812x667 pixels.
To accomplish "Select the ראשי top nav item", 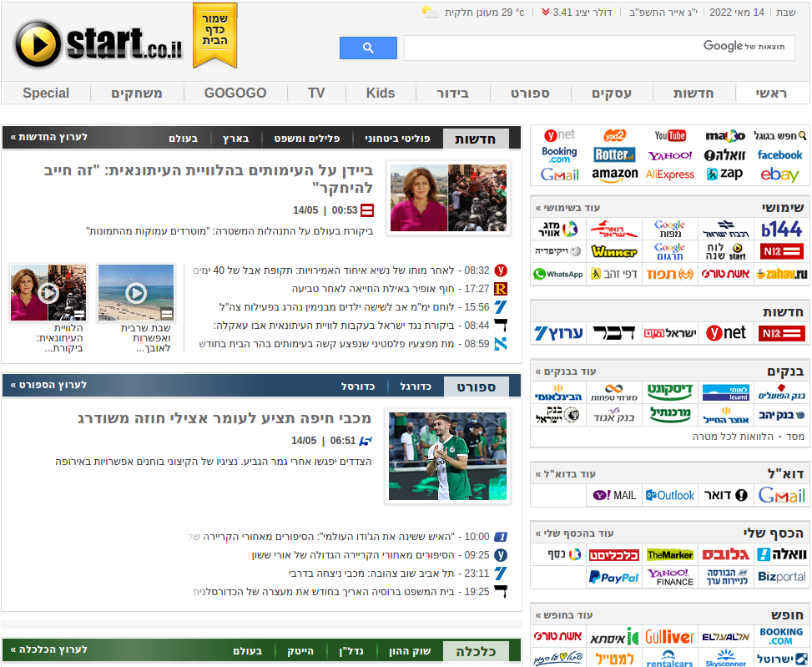I will 772,93.
